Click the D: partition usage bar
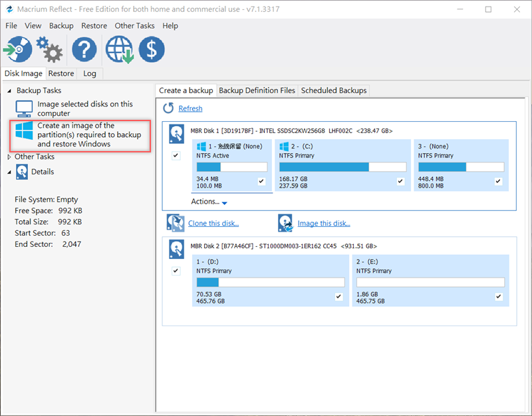This screenshot has height=416, width=532. (x=270, y=282)
